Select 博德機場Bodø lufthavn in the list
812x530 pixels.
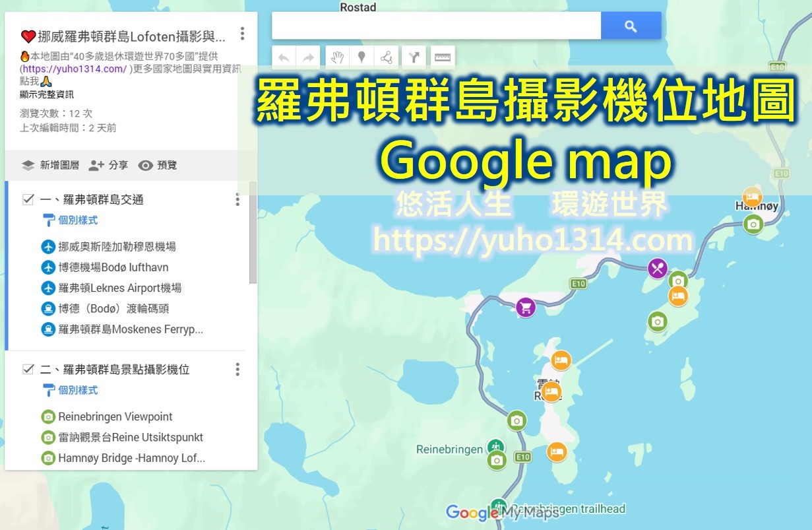(x=113, y=267)
